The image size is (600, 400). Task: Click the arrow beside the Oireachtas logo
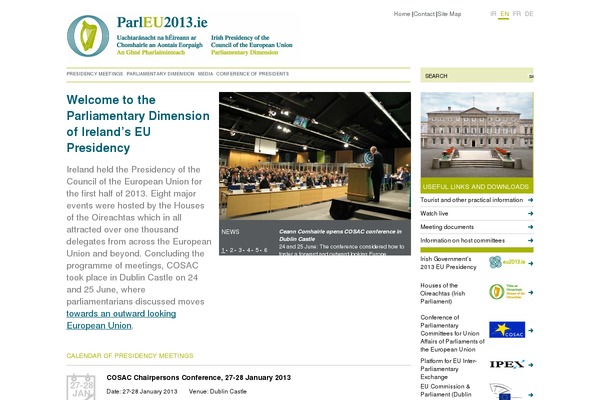coord(530,292)
